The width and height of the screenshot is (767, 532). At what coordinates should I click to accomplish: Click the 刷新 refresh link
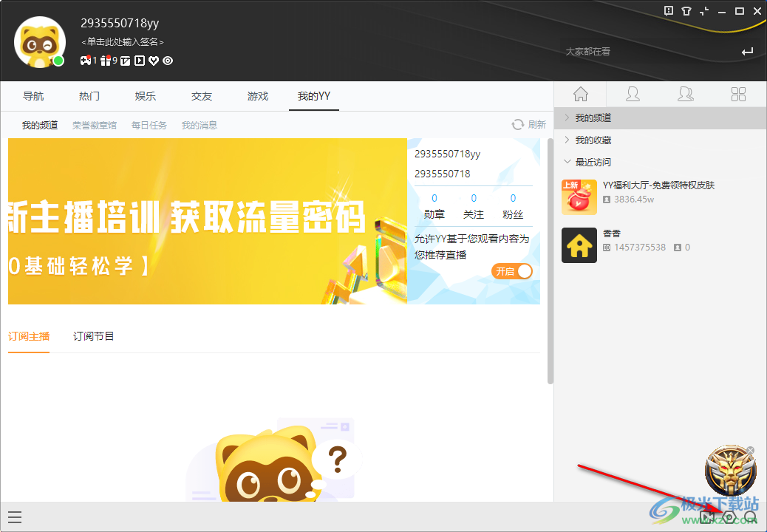[537, 125]
